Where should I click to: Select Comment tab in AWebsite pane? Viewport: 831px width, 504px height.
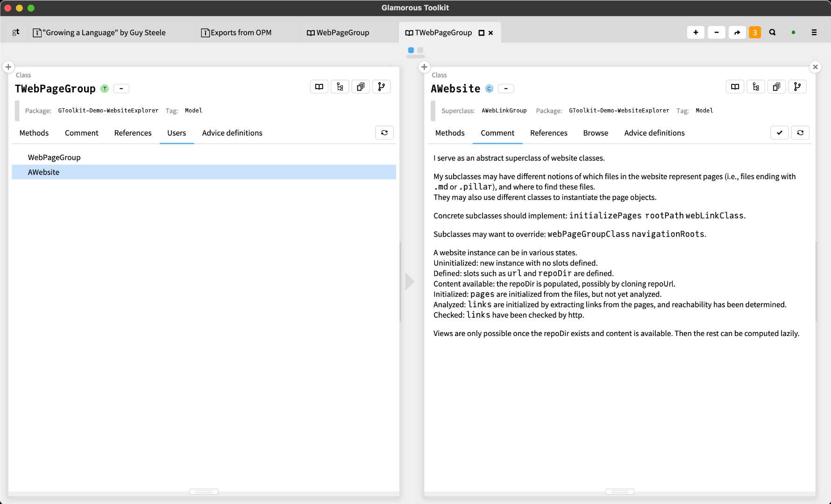tap(497, 133)
